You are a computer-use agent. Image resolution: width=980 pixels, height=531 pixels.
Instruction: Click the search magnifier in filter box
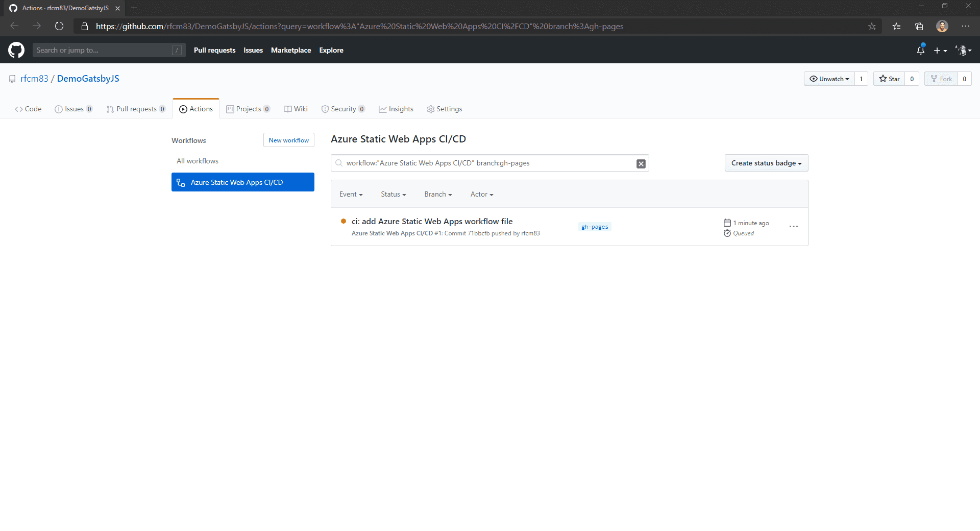[x=339, y=163]
